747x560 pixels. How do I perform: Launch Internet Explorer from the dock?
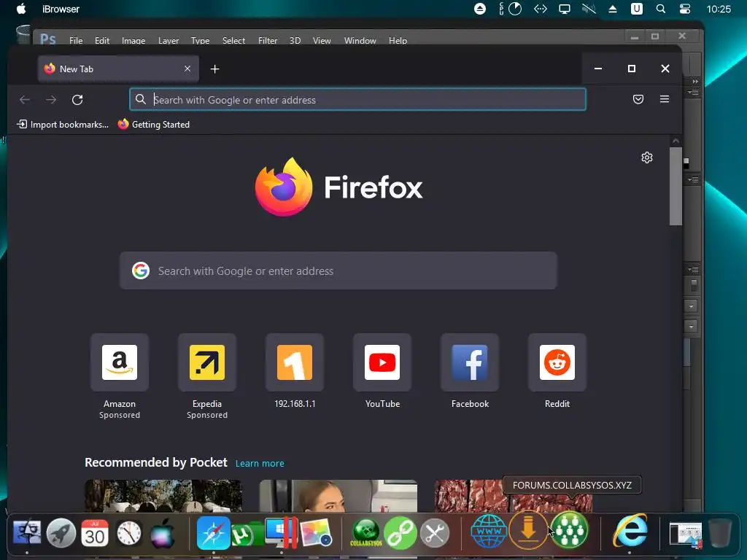click(x=630, y=531)
